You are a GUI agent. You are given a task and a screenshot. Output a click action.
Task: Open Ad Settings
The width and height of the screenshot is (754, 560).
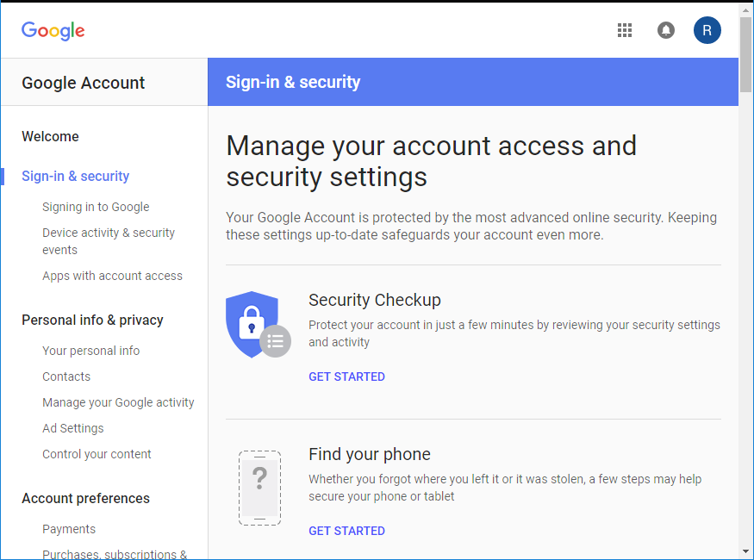tap(73, 428)
